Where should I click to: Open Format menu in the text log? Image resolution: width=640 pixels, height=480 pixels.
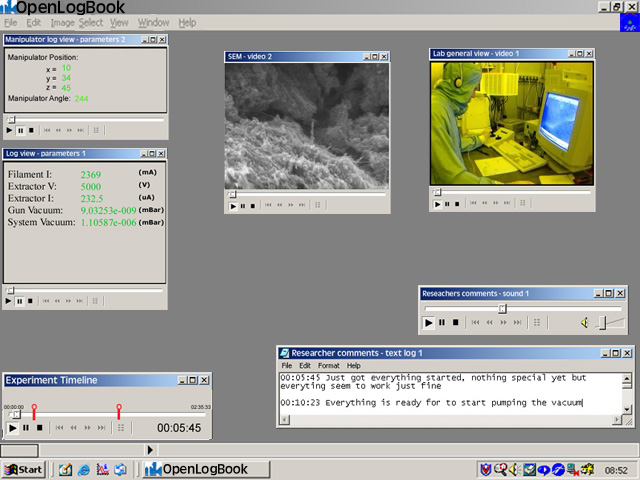[329, 366]
